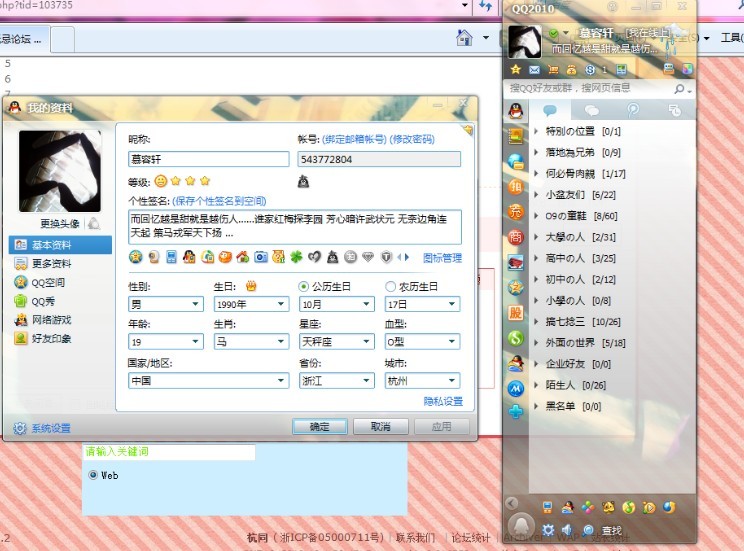Click the magnifier search icon in QQ panel
Image resolution: width=744 pixels, height=551 pixels.
(680, 89)
